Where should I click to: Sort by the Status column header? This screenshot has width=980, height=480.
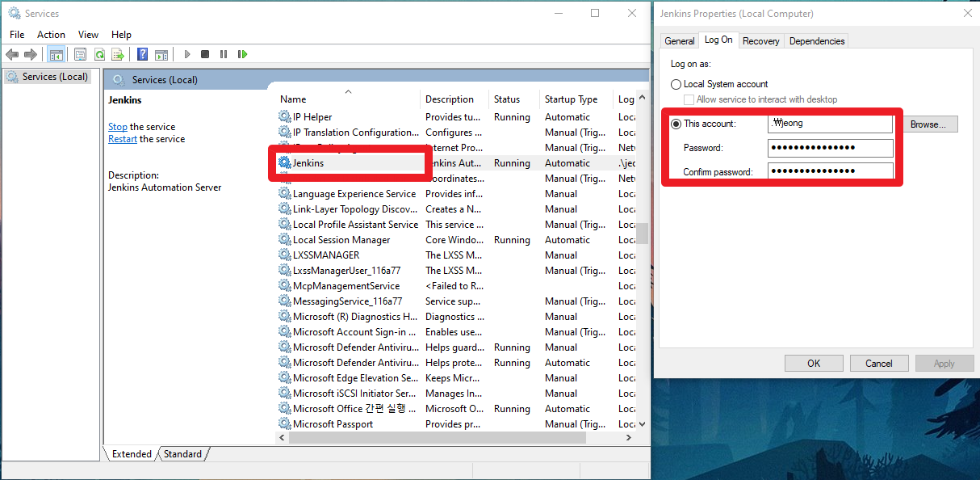[x=514, y=99]
